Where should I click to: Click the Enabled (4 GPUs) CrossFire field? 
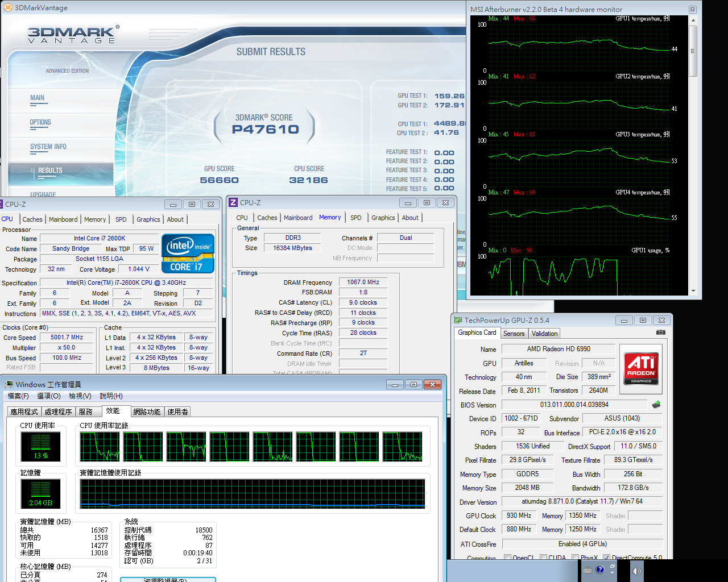coord(582,544)
